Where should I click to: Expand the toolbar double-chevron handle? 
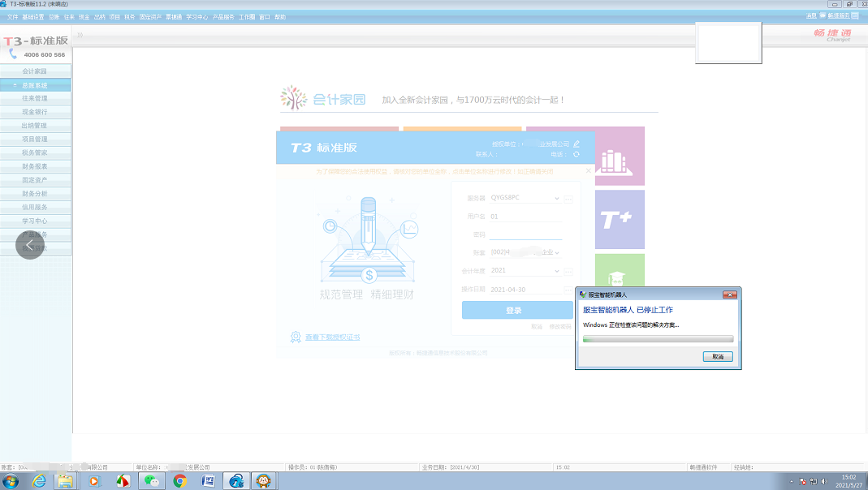[80, 35]
